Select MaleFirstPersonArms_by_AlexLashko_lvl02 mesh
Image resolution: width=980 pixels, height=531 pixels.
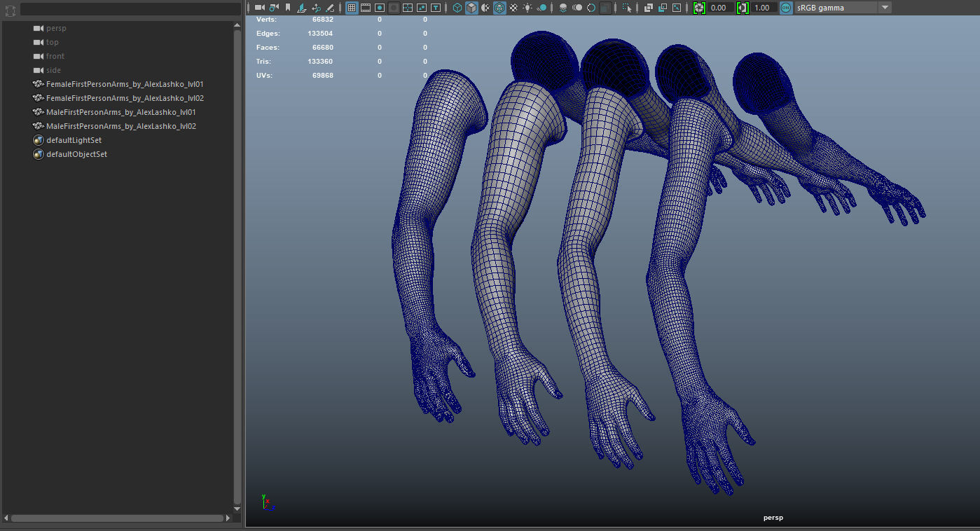coord(120,126)
